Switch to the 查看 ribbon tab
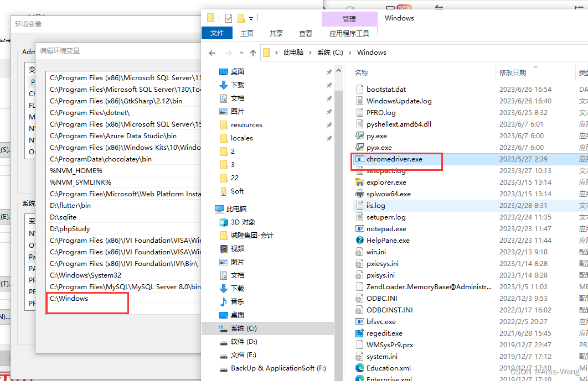Screen dimensions: 588x381 tap(305, 33)
